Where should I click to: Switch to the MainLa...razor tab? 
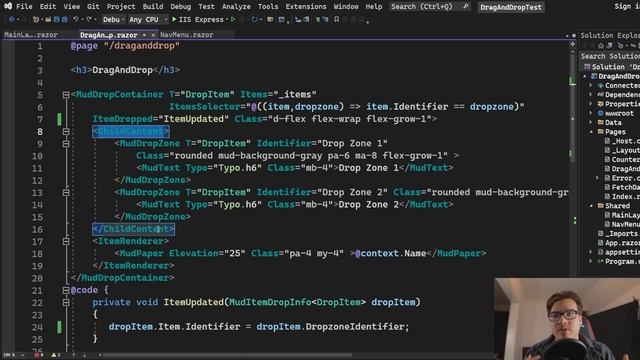coord(31,35)
